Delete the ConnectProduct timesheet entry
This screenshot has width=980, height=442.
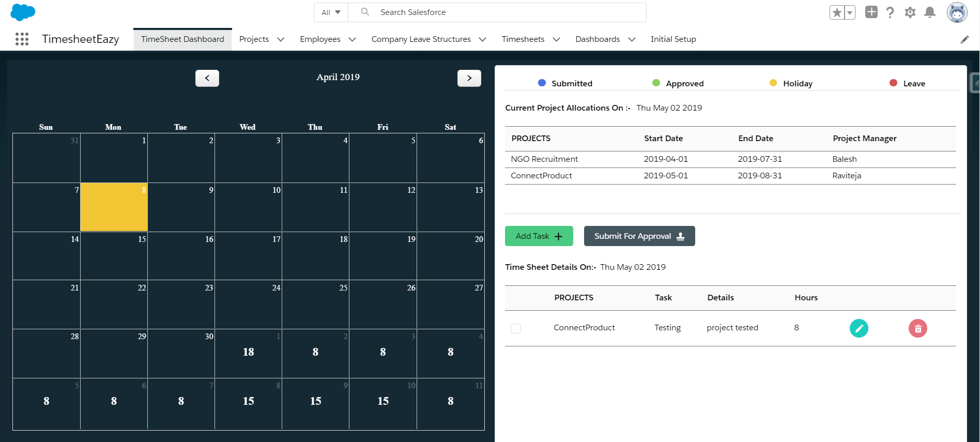point(918,328)
